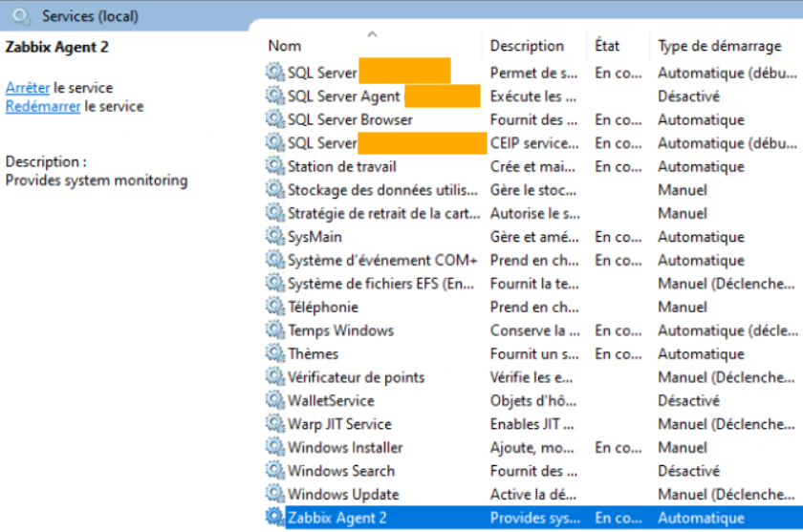Image resolution: width=803 pixels, height=532 pixels.
Task: Click 'Ajoute, mo...' description of Windows Installer
Action: [532, 447]
